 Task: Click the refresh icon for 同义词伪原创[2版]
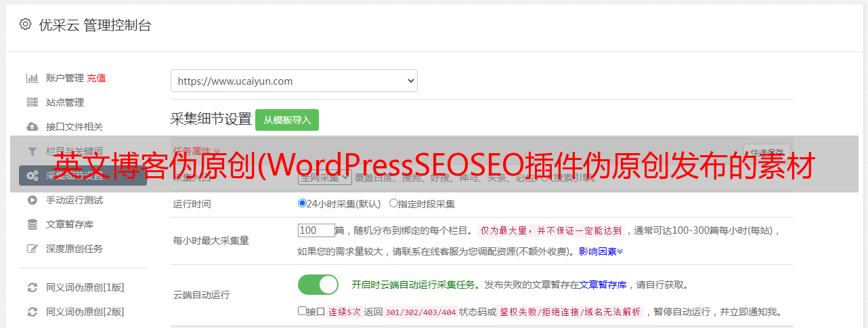pos(32,312)
